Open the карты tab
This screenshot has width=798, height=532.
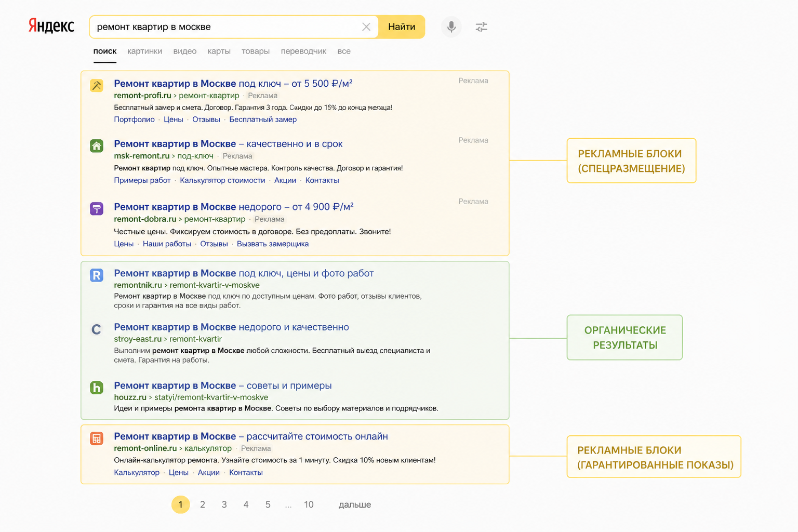(219, 51)
